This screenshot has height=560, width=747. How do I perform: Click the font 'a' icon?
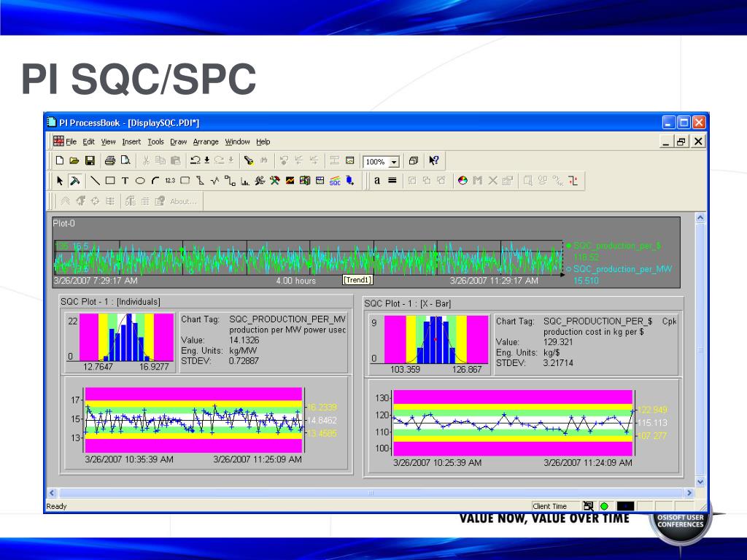pos(377,181)
